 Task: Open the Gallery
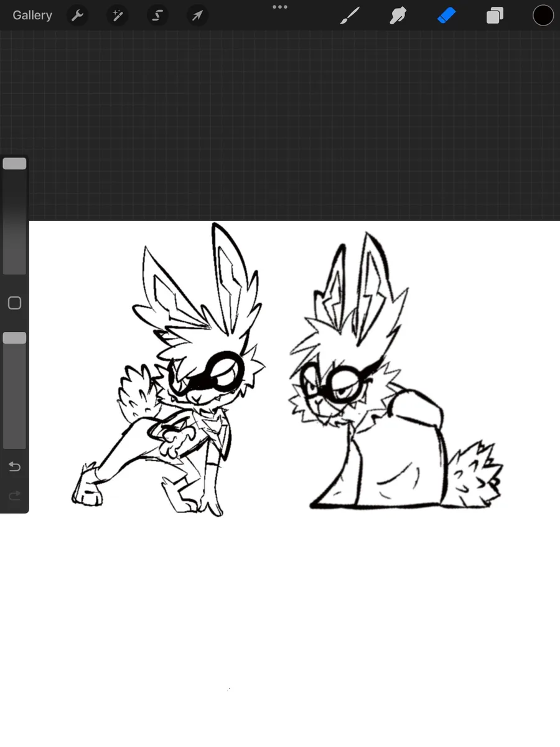[x=32, y=16]
